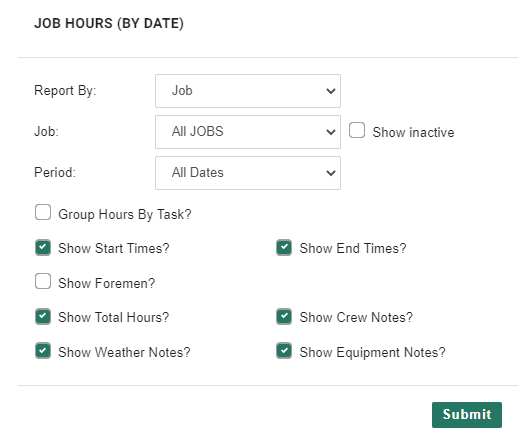Enable the Show inactive checkbox
Screen dimensions: 529x441
click(357, 130)
